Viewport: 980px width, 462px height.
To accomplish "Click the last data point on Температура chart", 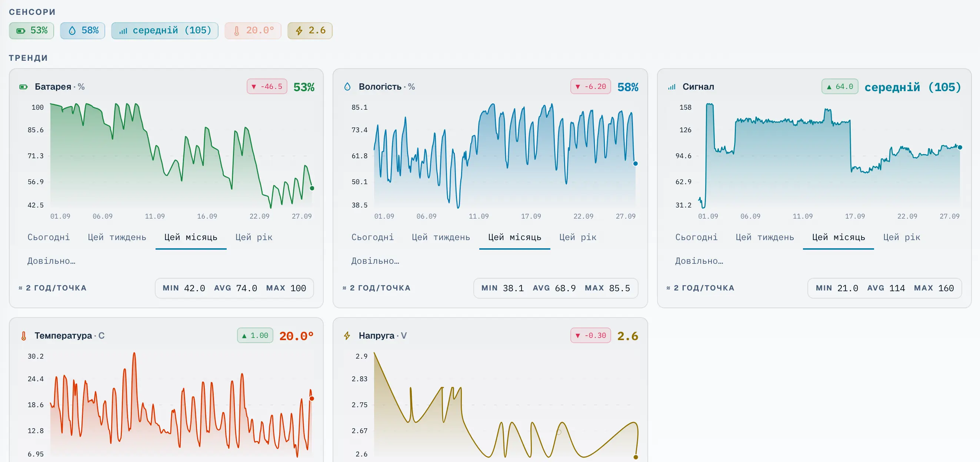I will point(312,399).
